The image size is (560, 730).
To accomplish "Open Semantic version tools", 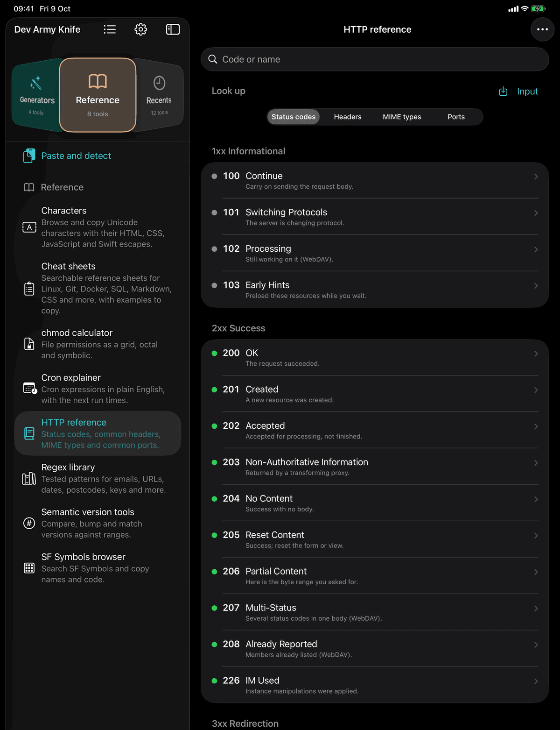I will (97, 523).
